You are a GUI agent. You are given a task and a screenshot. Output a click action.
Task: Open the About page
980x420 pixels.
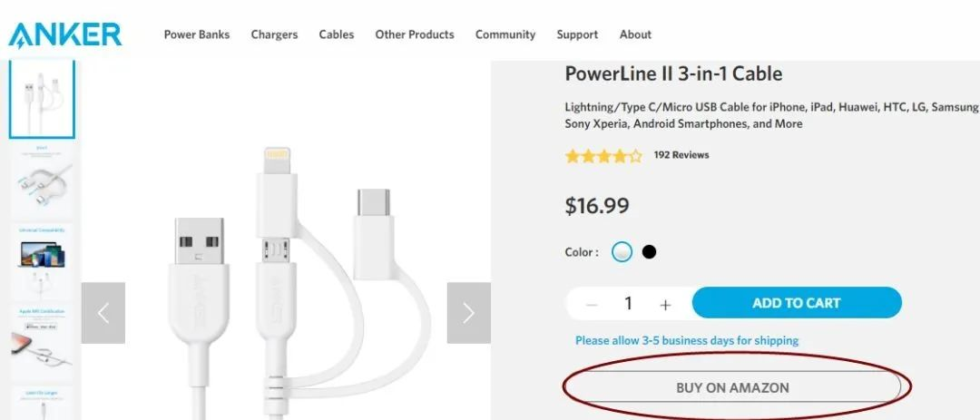pos(635,34)
